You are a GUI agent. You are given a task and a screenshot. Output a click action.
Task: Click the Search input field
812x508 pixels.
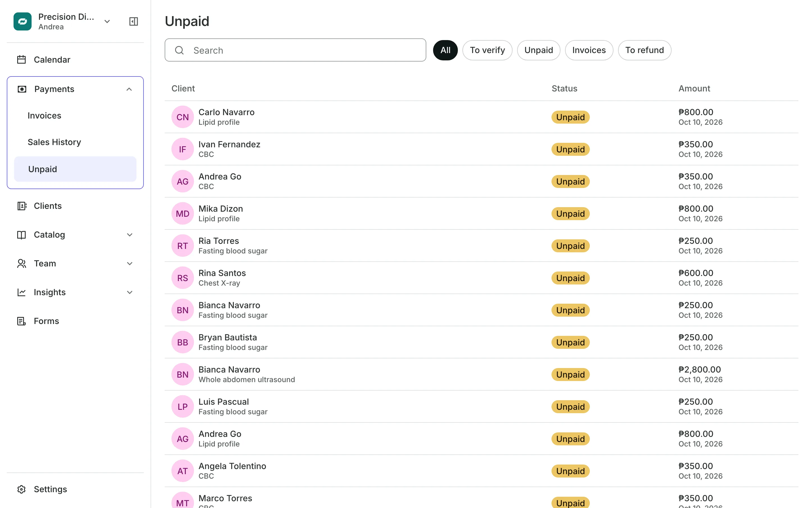(295, 50)
